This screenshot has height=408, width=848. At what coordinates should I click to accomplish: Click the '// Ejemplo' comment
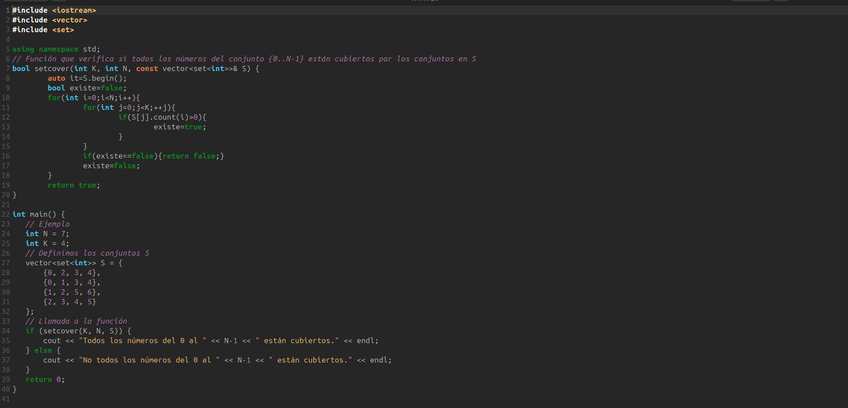(47, 224)
